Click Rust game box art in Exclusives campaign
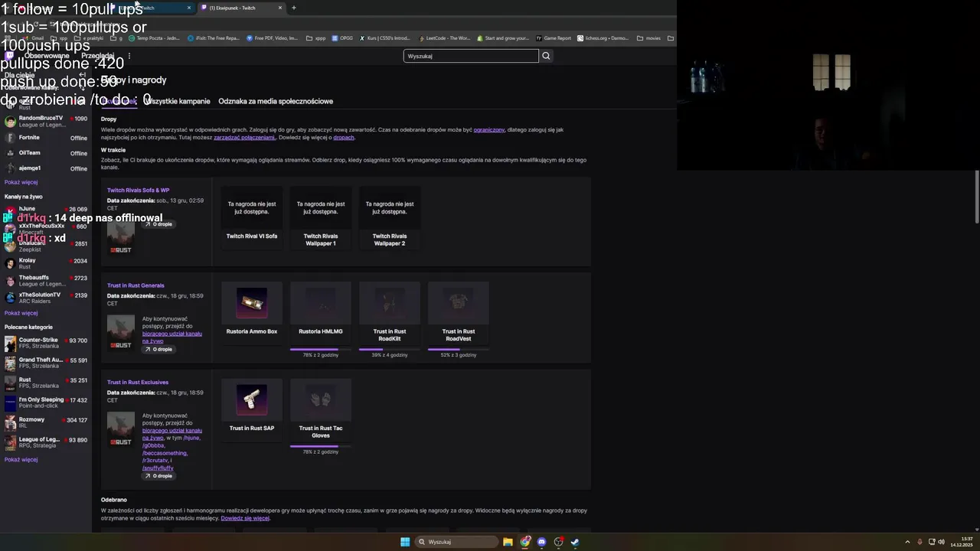This screenshot has width=980, height=551. (120, 429)
